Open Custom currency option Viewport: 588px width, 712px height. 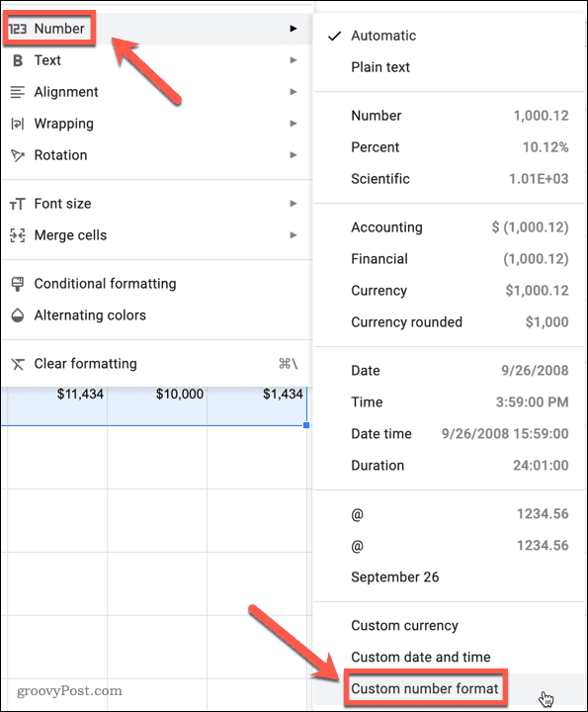[449, 626]
